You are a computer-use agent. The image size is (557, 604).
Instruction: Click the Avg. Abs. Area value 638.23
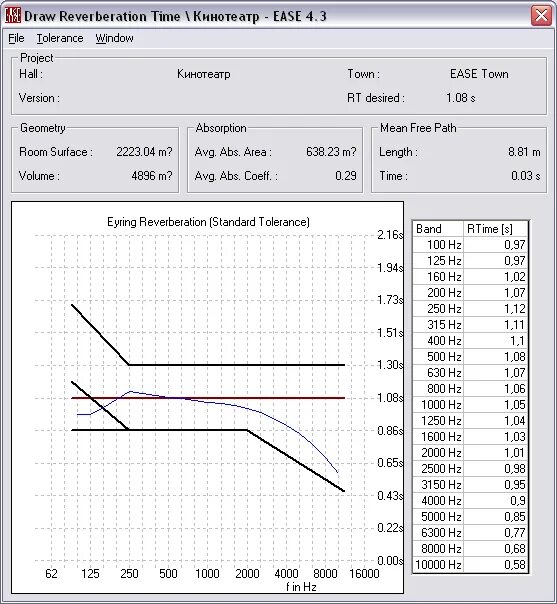pyautogui.click(x=331, y=152)
